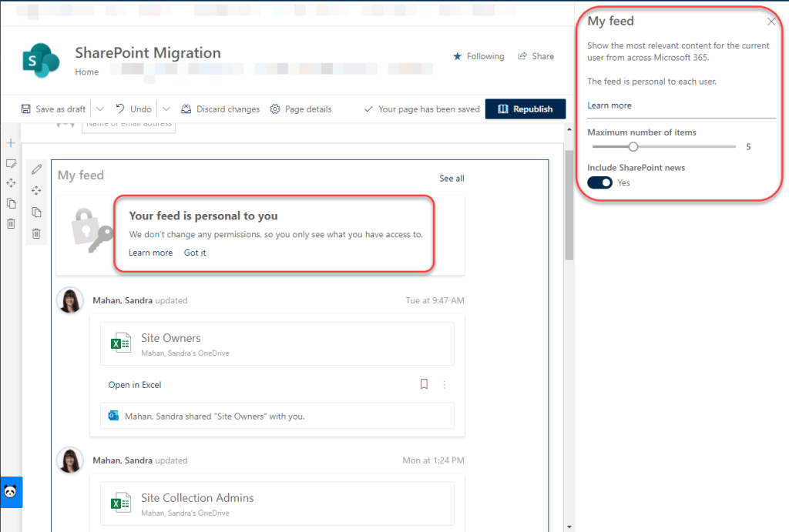Toggle Include SharePoint news switch off

(x=600, y=182)
